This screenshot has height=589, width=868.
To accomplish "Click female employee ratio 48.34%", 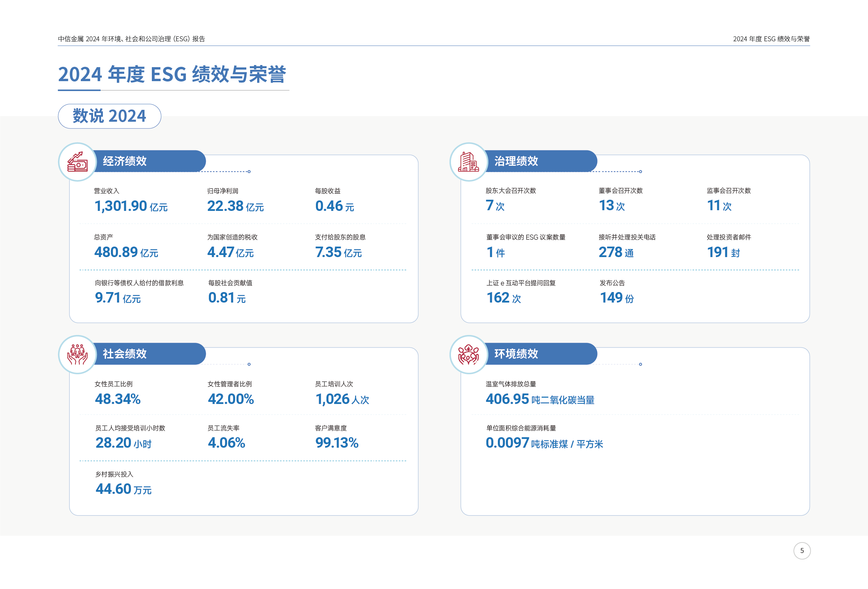I will (118, 399).
